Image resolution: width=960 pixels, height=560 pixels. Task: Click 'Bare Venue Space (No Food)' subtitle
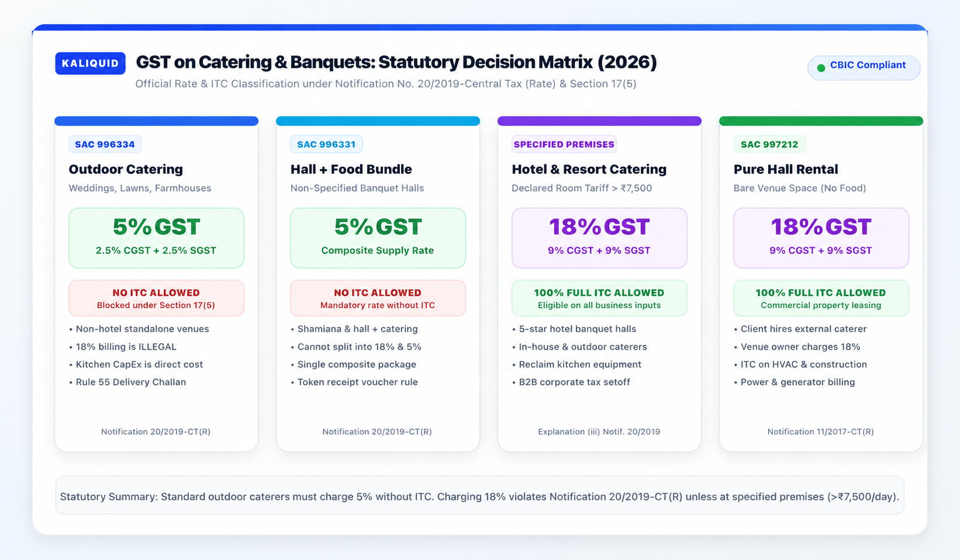[x=800, y=188]
